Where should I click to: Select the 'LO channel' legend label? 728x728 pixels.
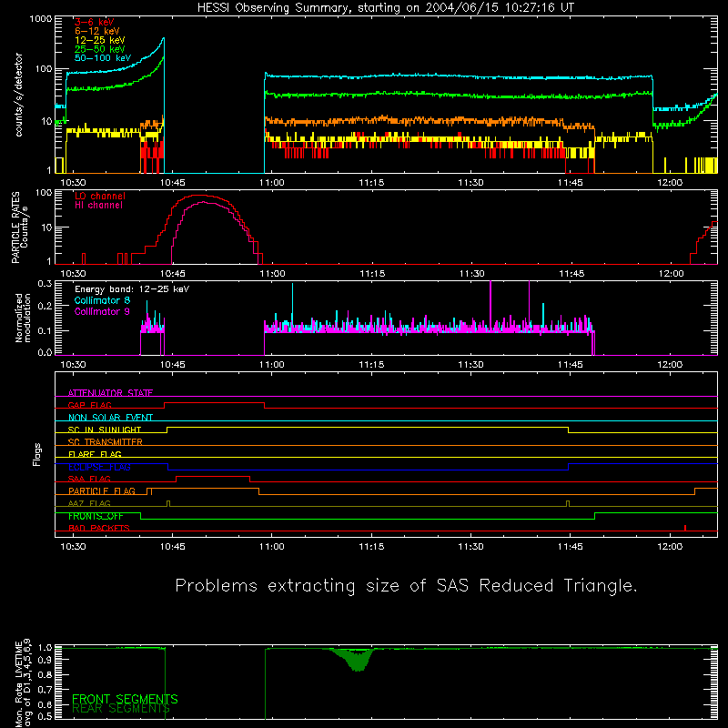pyautogui.click(x=100, y=196)
